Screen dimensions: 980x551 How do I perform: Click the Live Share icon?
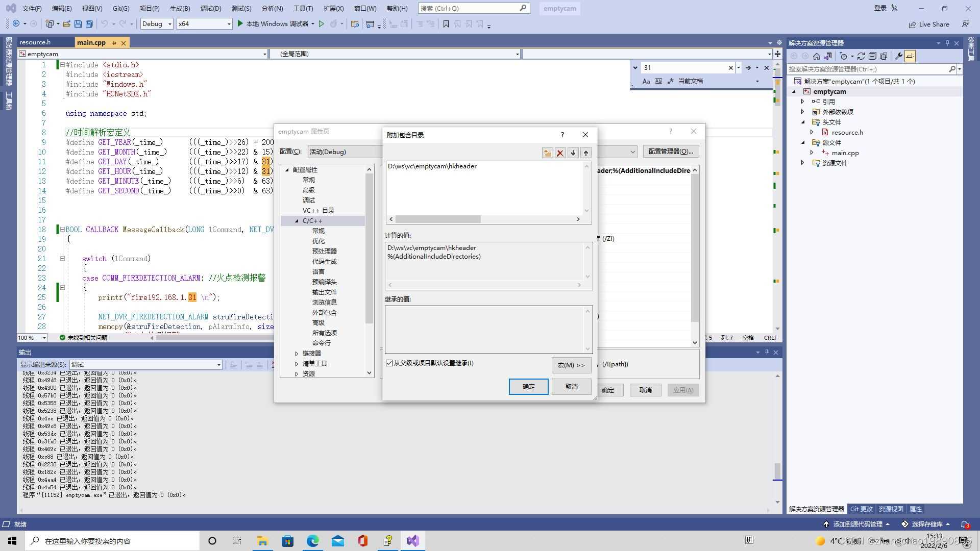coord(912,24)
